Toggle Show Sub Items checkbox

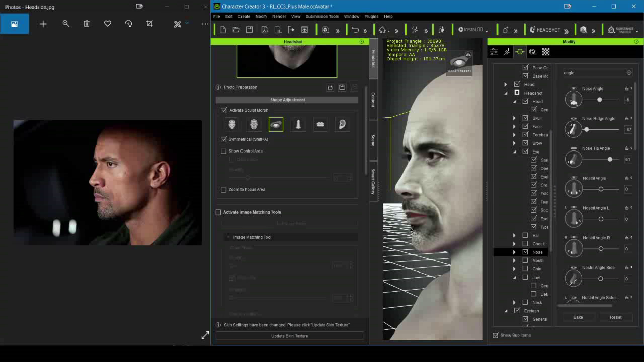click(496, 335)
